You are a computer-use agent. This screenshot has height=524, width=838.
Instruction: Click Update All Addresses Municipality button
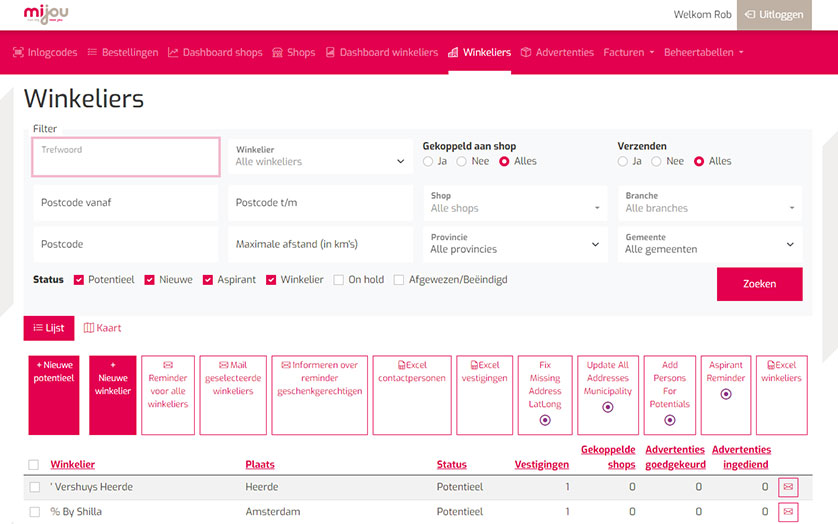tap(608, 395)
